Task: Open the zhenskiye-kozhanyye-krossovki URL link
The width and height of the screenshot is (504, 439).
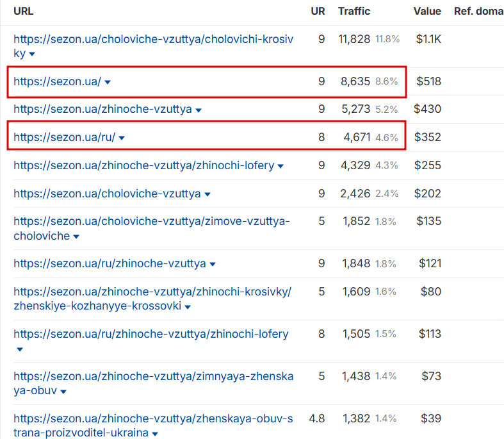Action: [x=152, y=299]
